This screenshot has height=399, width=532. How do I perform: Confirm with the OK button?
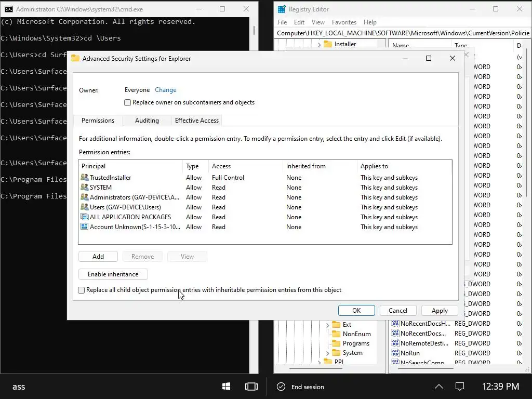356,311
